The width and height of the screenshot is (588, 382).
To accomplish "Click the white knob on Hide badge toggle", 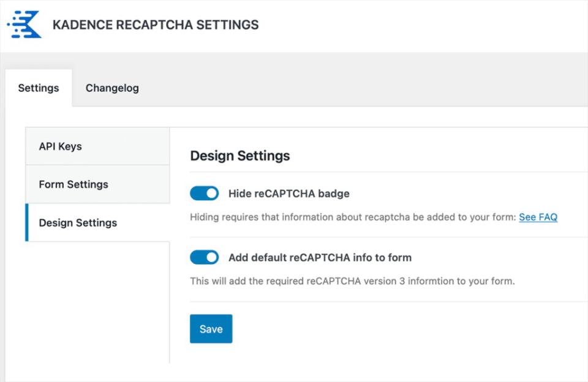I will click(x=211, y=193).
